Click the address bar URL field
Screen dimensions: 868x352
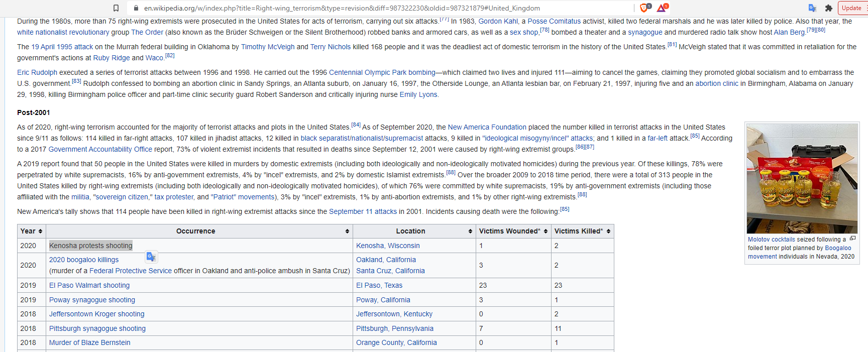pos(342,8)
